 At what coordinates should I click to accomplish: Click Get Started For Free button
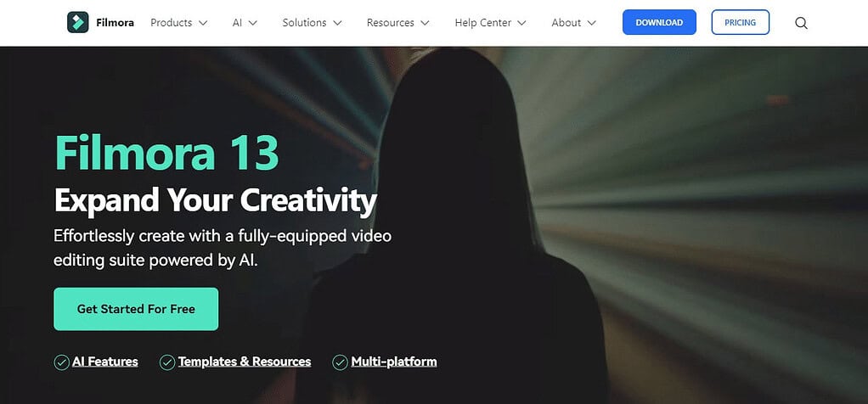click(x=136, y=309)
